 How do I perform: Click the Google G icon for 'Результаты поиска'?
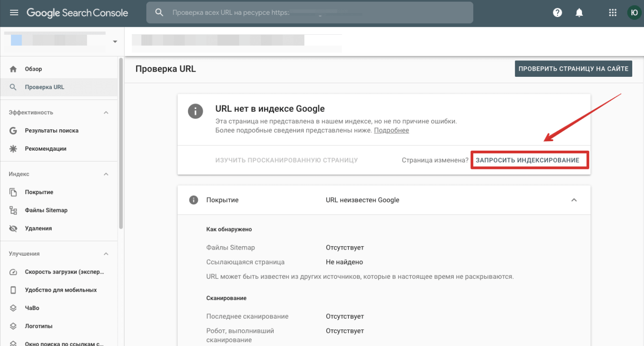click(x=13, y=131)
